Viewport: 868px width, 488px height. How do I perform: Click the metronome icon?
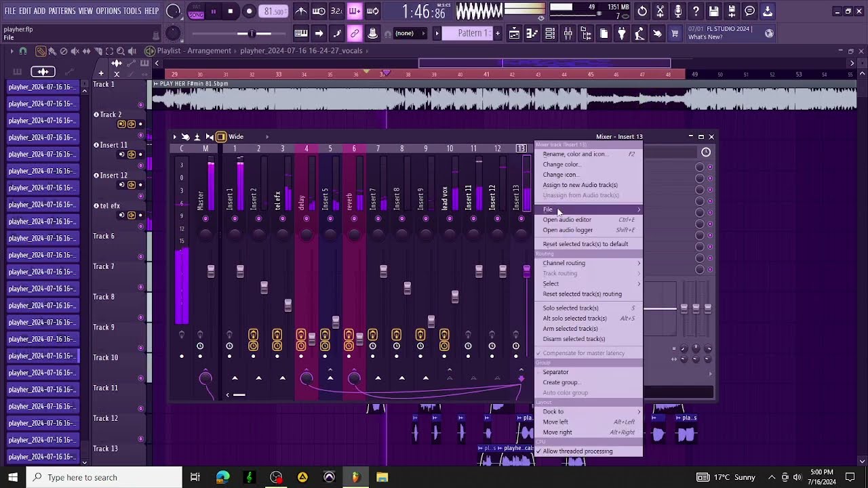301,11
